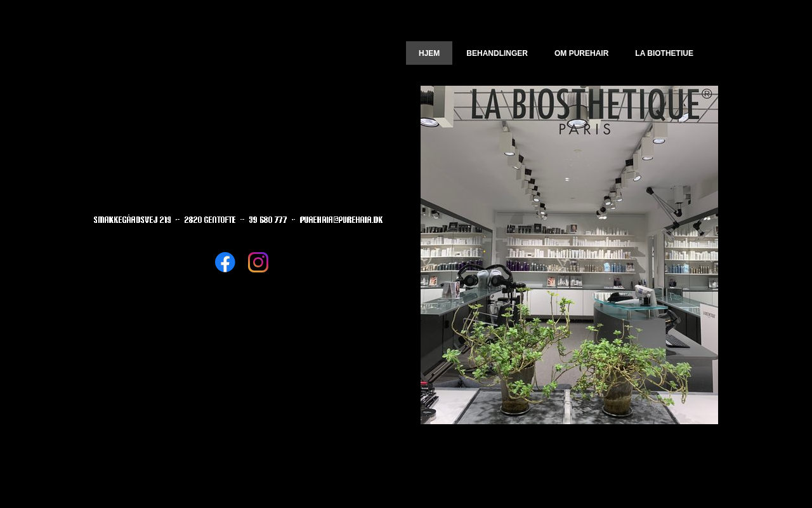Open the LA BIOTHETIUE menu item
The height and width of the screenshot is (508, 812).
point(664,53)
